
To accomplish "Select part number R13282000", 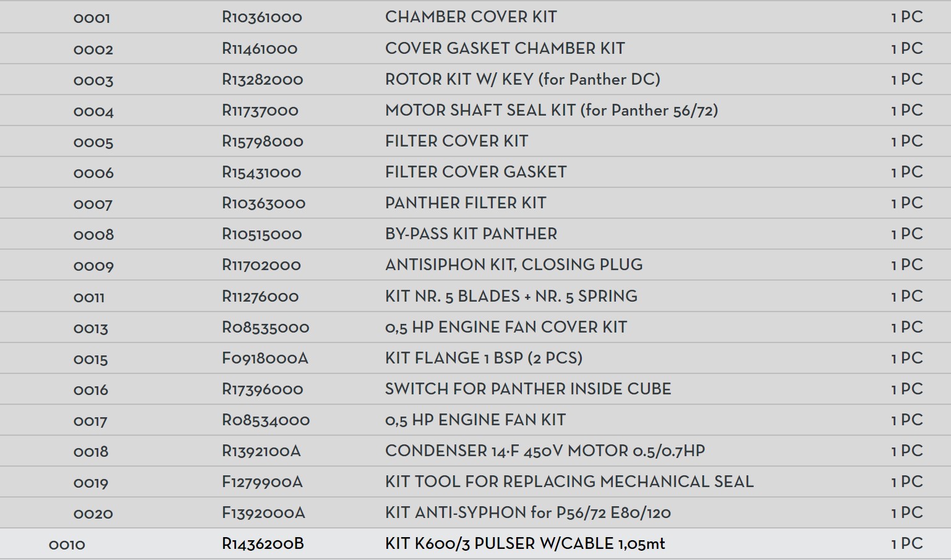I will (x=262, y=80).
